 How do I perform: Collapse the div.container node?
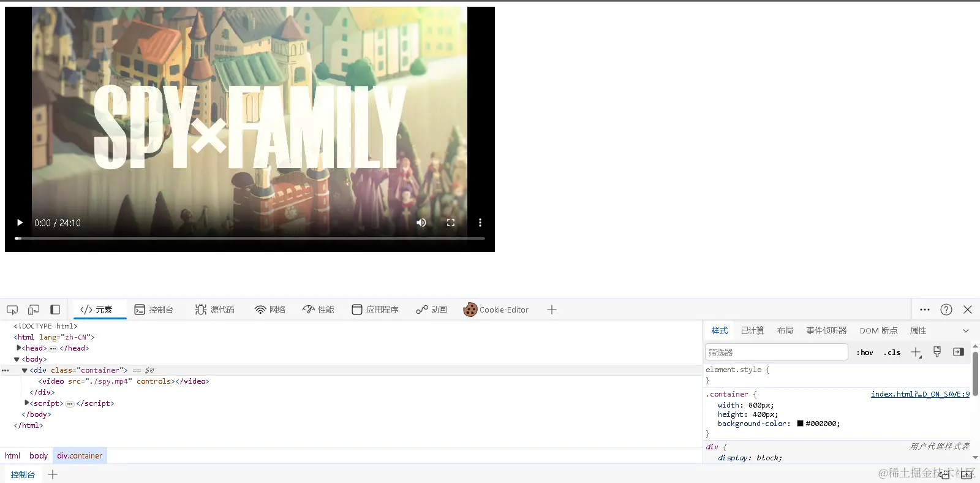point(25,370)
